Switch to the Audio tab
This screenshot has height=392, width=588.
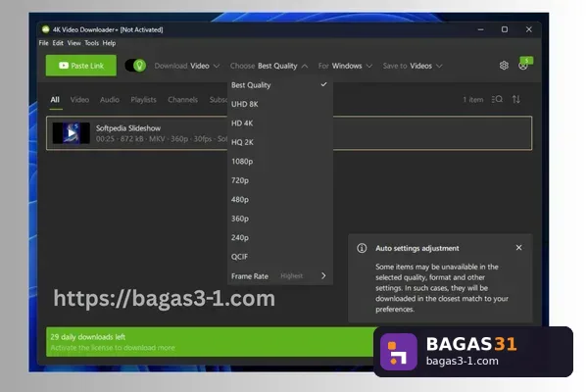click(x=110, y=100)
